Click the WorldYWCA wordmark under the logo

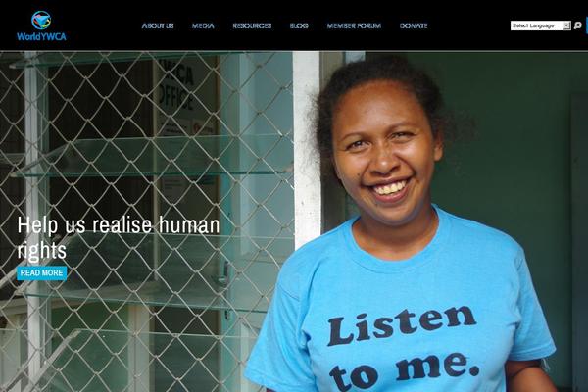pyautogui.click(x=41, y=37)
